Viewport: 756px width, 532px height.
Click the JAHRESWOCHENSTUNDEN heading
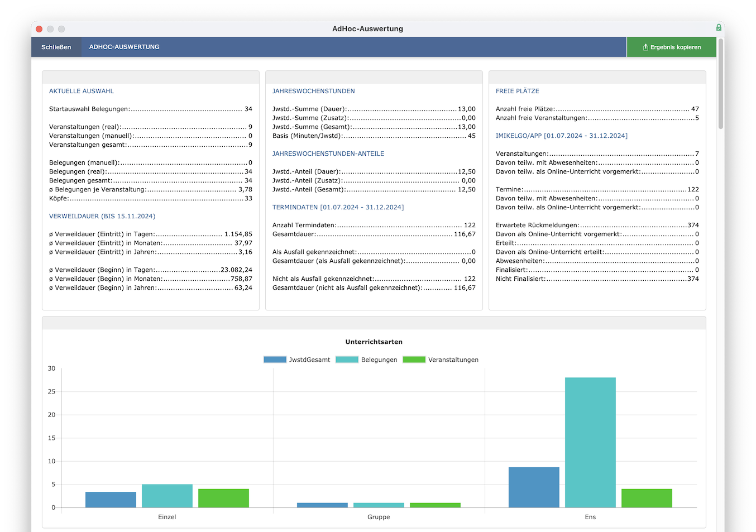point(314,91)
